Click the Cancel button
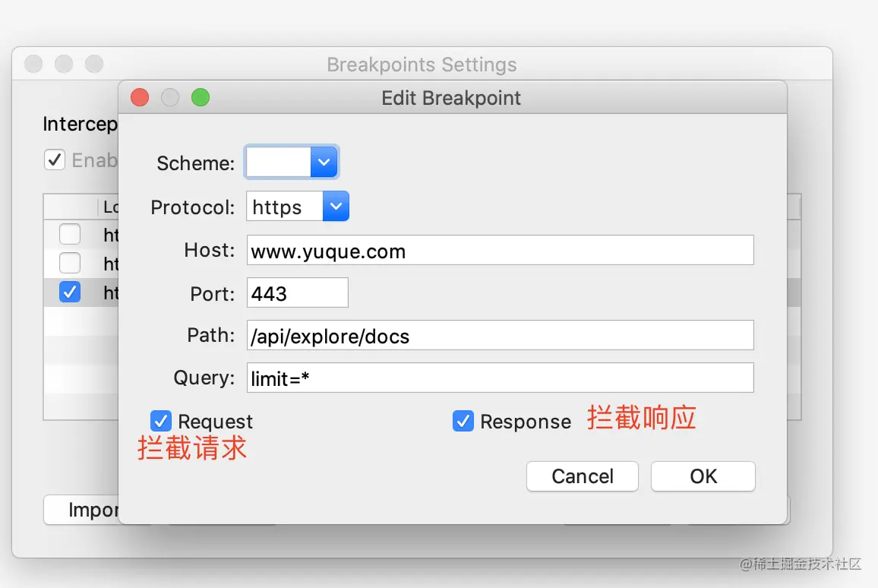Image resolution: width=878 pixels, height=588 pixels. coord(583,476)
